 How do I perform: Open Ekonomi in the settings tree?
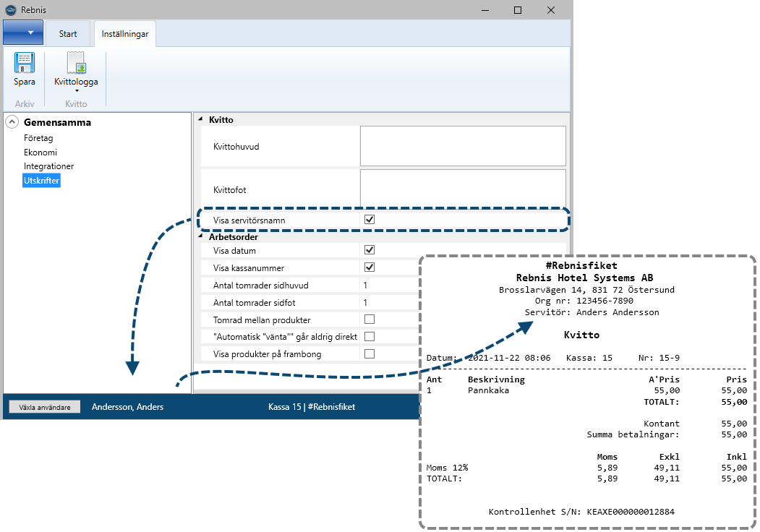click(x=40, y=152)
